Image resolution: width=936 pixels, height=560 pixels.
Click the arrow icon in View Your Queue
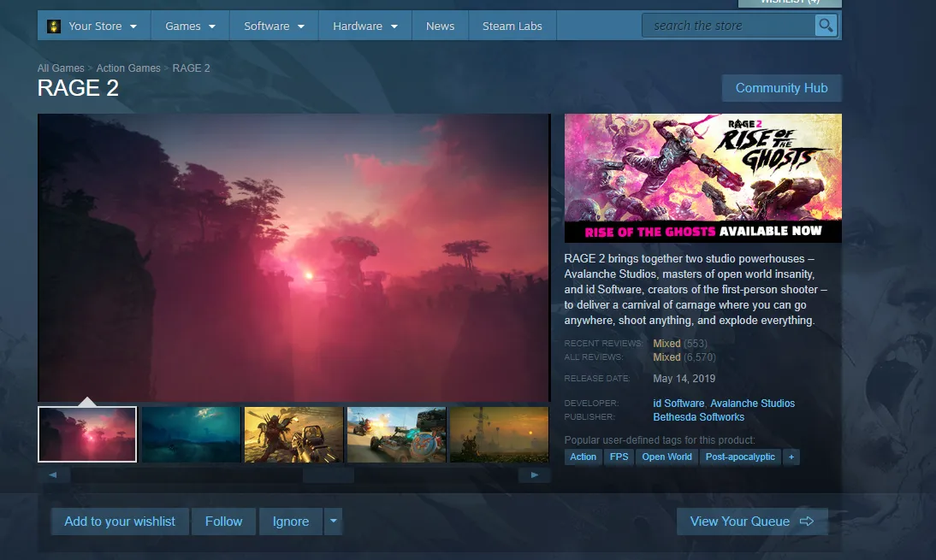[x=807, y=522]
